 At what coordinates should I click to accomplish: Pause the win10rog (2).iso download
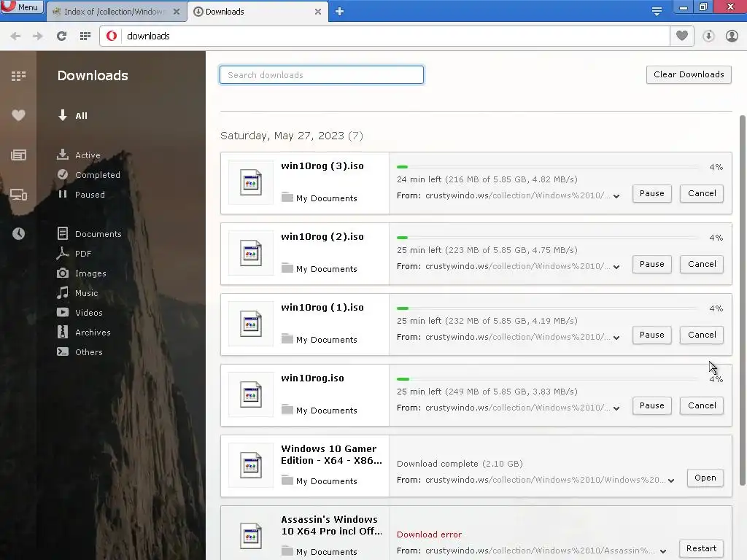coord(651,264)
